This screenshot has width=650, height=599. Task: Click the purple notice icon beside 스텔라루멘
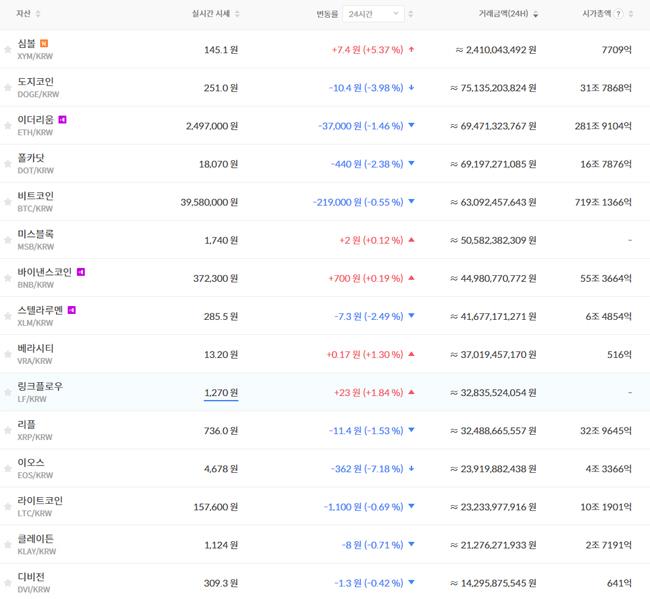(71, 310)
